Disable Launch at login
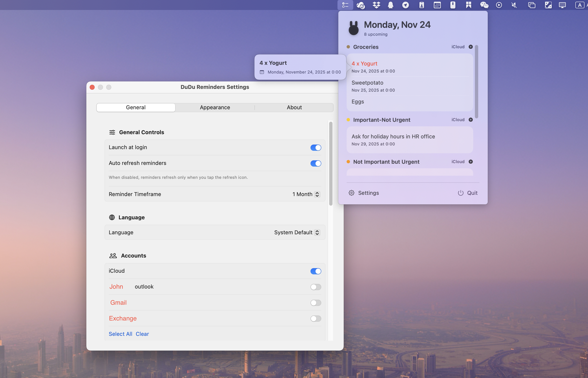The width and height of the screenshot is (588, 378). point(316,147)
